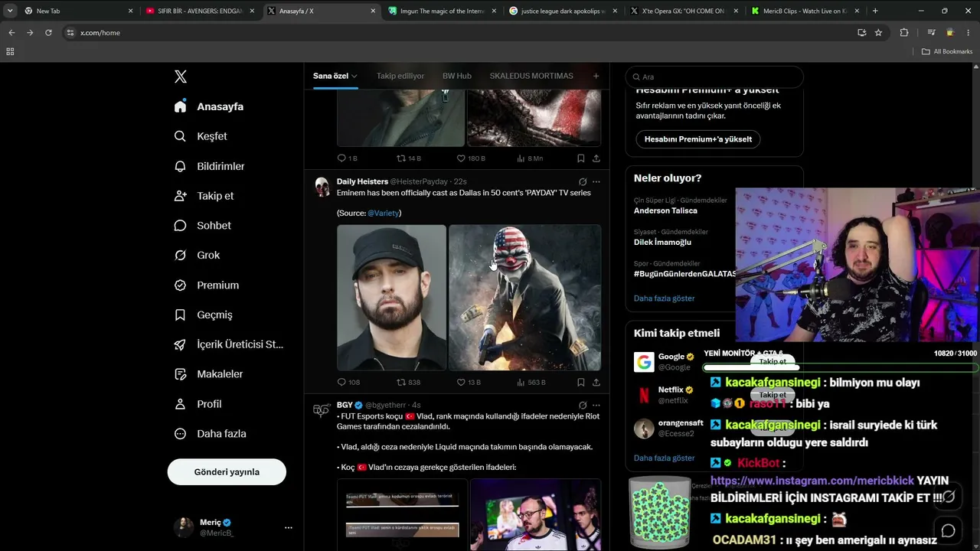Switch to the MericB Clips browser tab
Viewport: 980px width, 551px height.
pos(804,11)
